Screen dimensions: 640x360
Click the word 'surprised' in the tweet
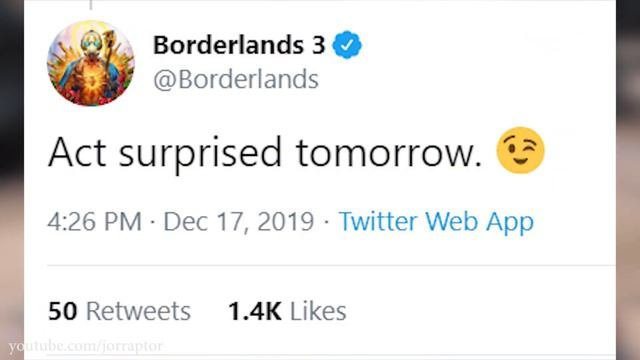(200, 155)
